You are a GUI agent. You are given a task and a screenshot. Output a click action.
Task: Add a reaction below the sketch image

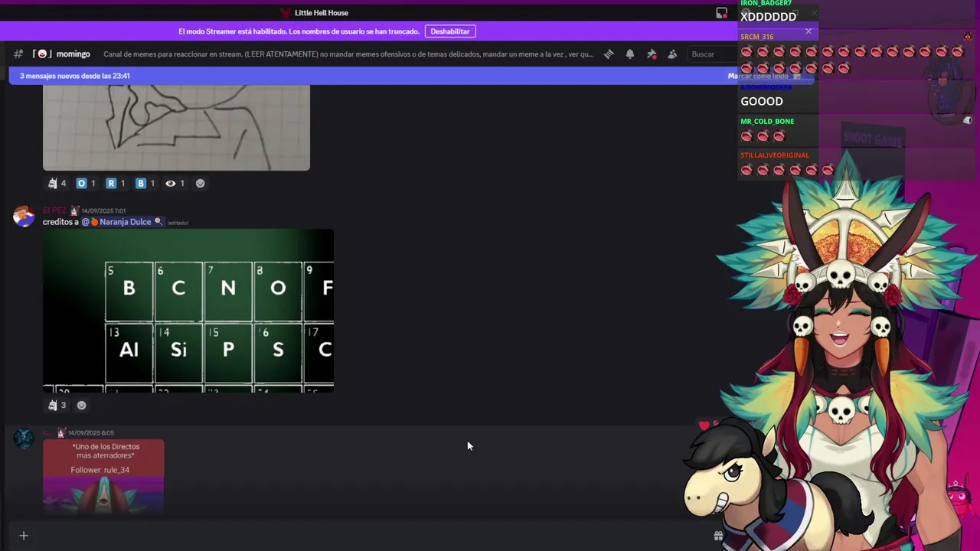(x=201, y=184)
